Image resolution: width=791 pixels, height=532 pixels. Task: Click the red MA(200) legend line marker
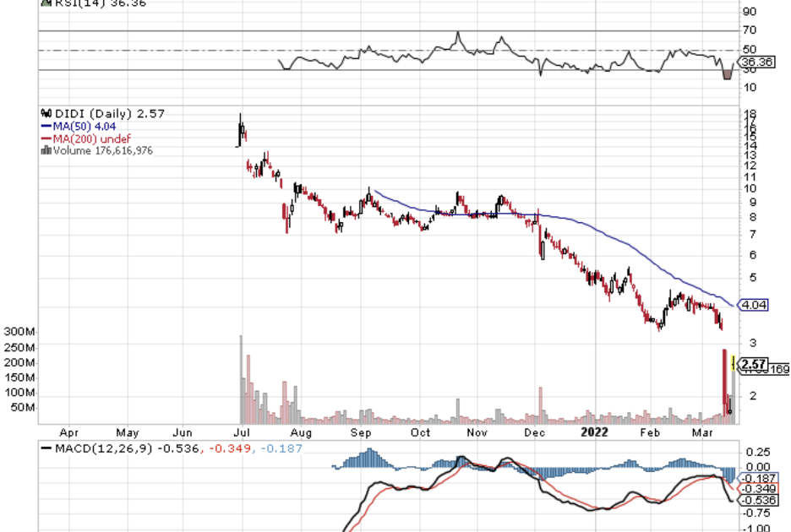tap(46, 138)
